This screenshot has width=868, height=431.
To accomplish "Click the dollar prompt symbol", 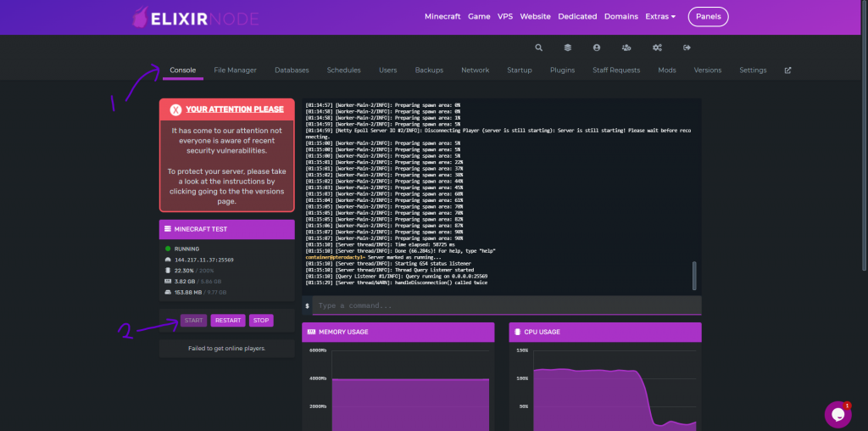I will point(307,305).
